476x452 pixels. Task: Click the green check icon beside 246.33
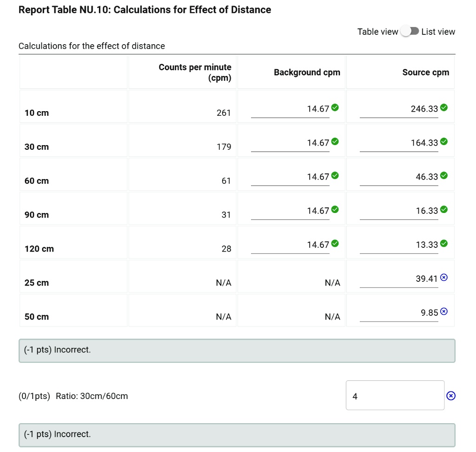444,107
